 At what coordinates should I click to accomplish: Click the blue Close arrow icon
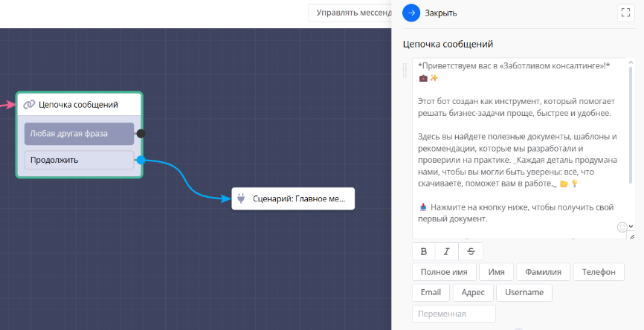tap(411, 13)
